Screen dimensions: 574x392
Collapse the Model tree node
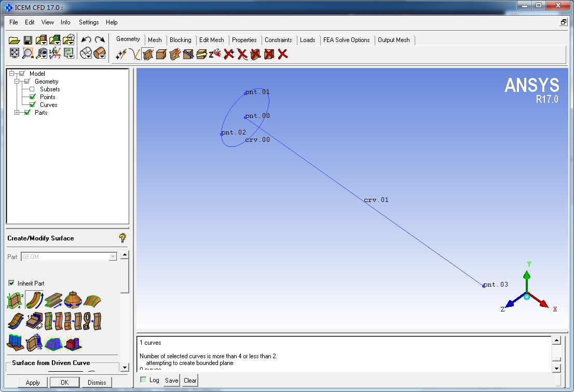(x=12, y=73)
